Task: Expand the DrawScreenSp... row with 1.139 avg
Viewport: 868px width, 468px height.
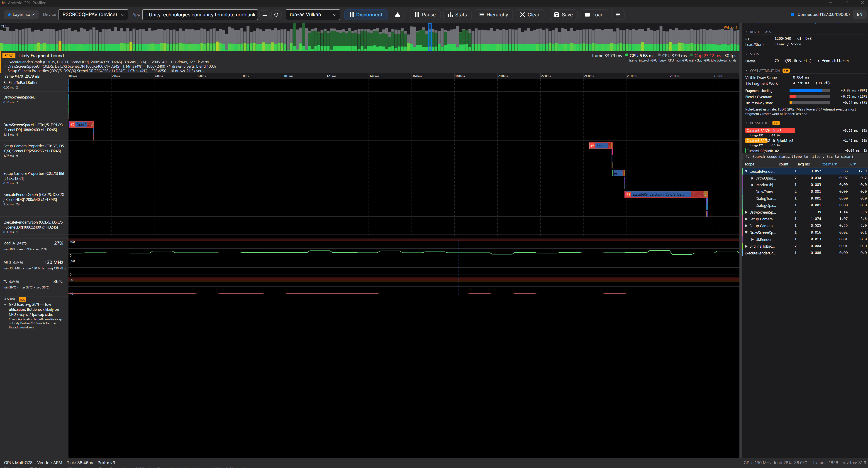Action: (x=746, y=212)
